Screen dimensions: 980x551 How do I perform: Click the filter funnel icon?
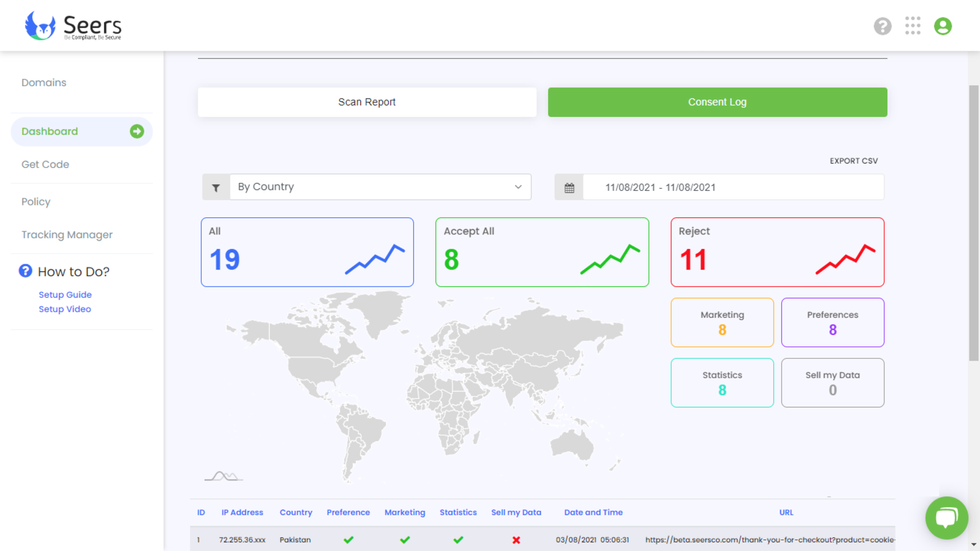click(x=216, y=187)
